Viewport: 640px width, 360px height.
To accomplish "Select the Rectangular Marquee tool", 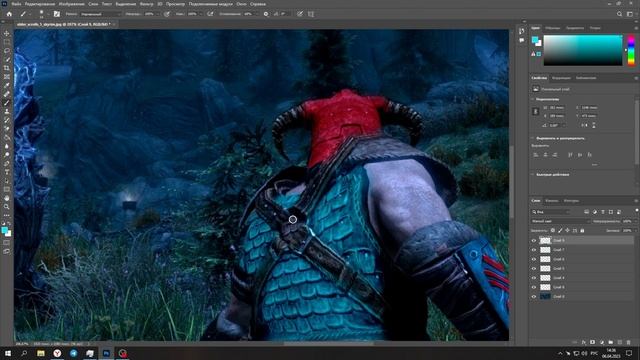I will 7,42.
